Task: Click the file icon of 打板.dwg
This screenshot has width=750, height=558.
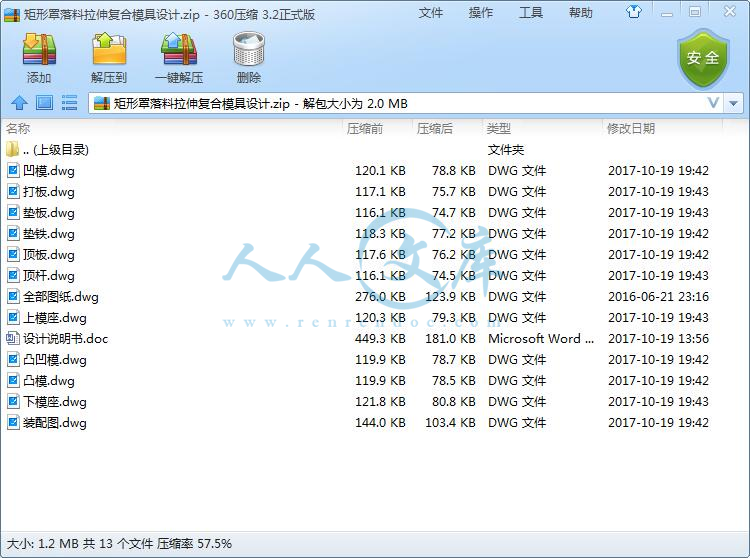Action: (x=13, y=192)
